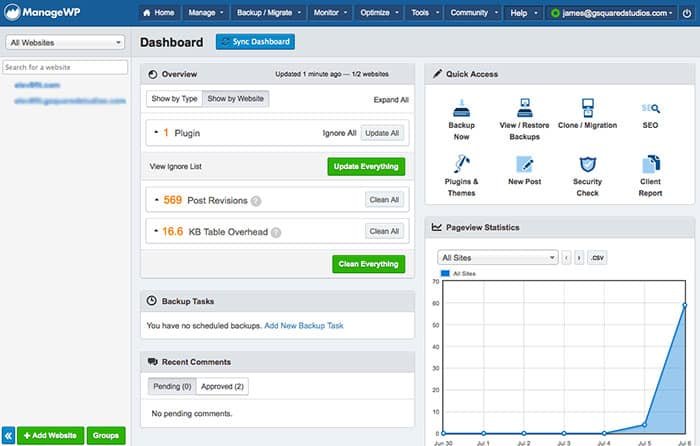Click Update All for plugins

(382, 133)
